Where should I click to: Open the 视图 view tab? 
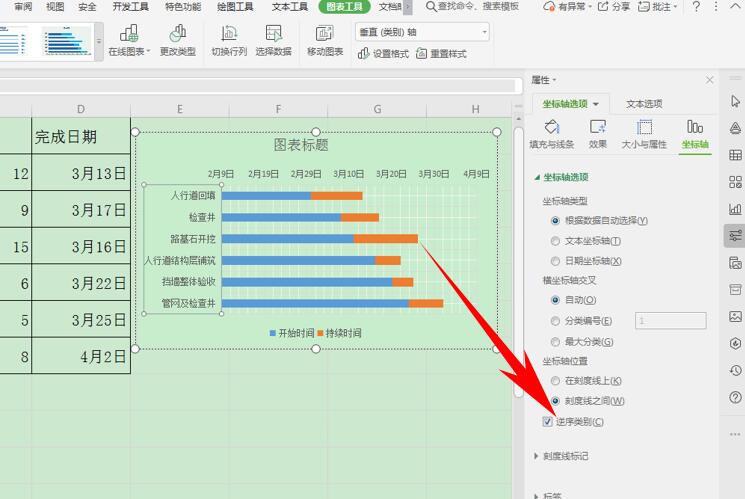55,7
